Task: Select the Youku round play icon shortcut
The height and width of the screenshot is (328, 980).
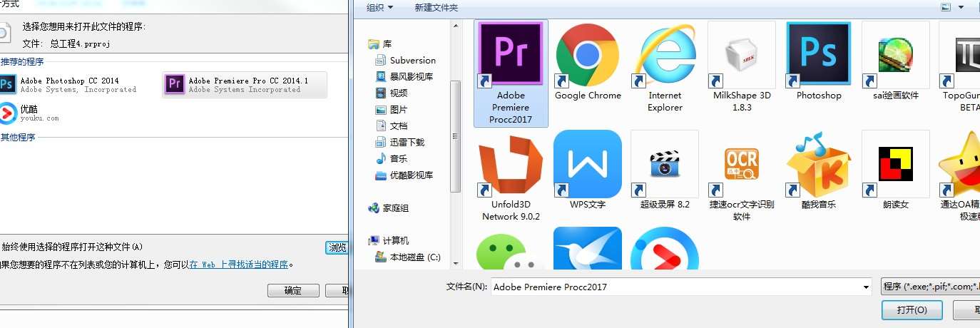Action: [664, 249]
